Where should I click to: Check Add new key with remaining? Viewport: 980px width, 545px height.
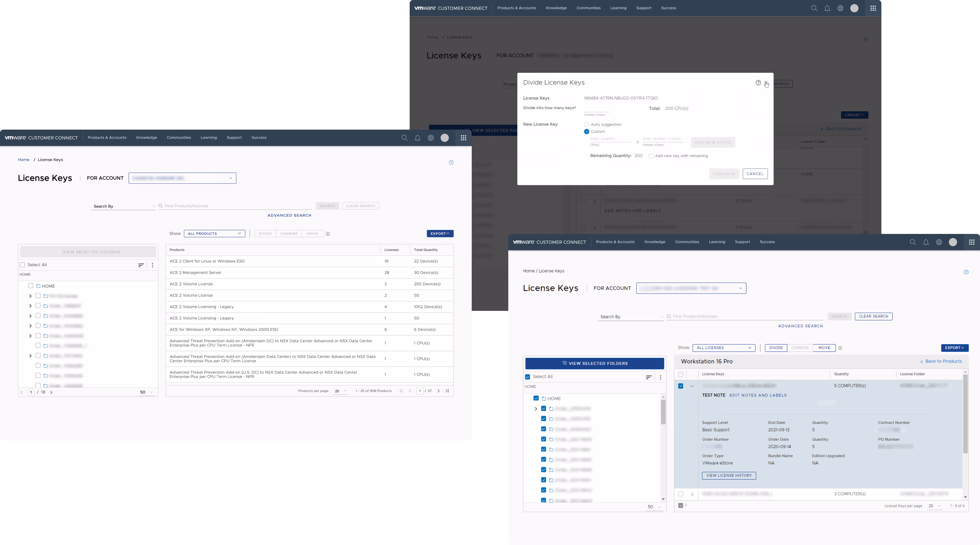coord(651,156)
